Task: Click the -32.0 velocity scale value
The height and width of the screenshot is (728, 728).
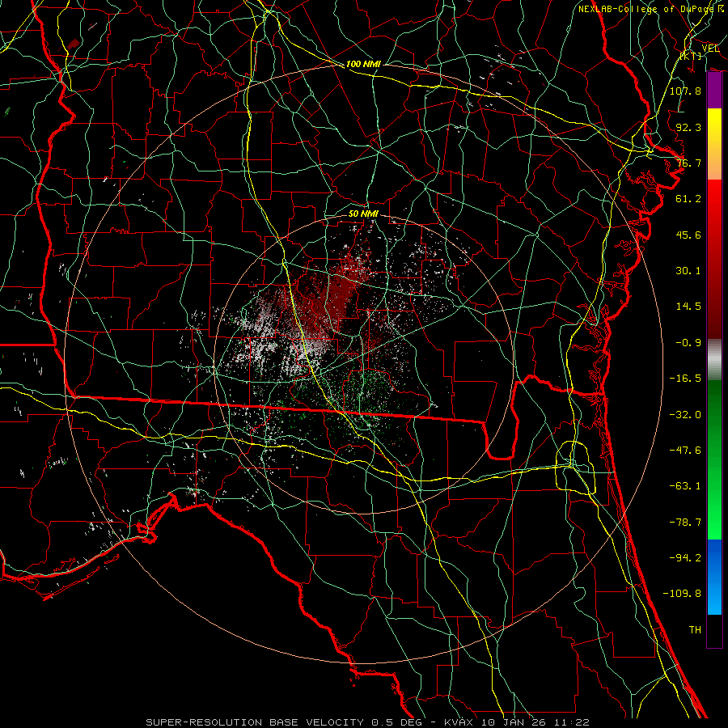Action: pos(685,415)
